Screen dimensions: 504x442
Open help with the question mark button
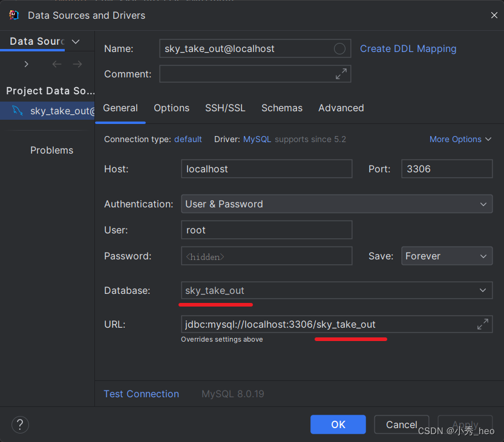(x=20, y=424)
